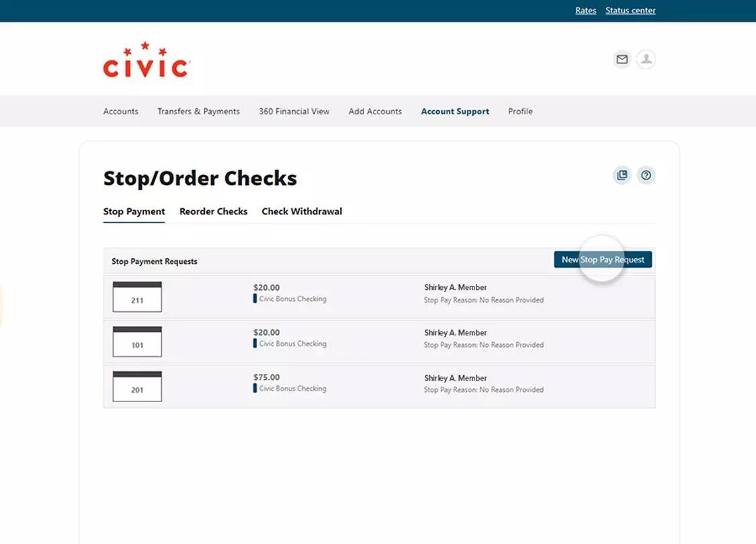756x544 pixels.
Task: Open the Add Accounts menu
Action: coord(375,111)
